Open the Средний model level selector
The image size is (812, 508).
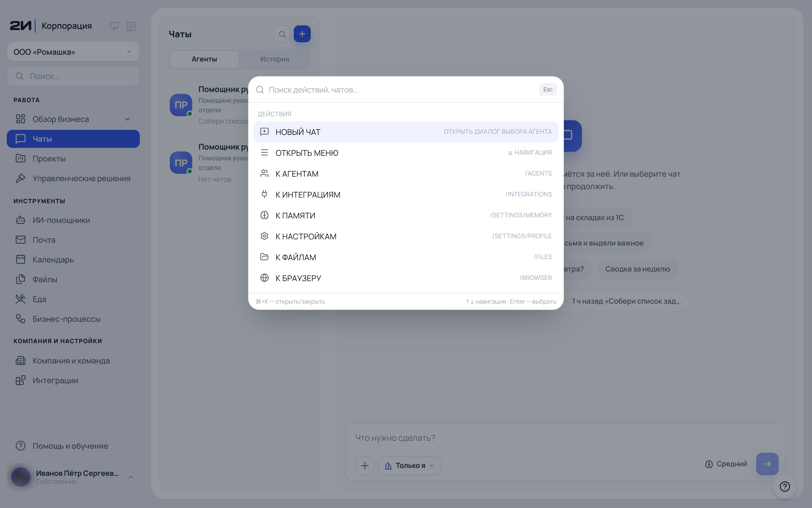coord(726,464)
